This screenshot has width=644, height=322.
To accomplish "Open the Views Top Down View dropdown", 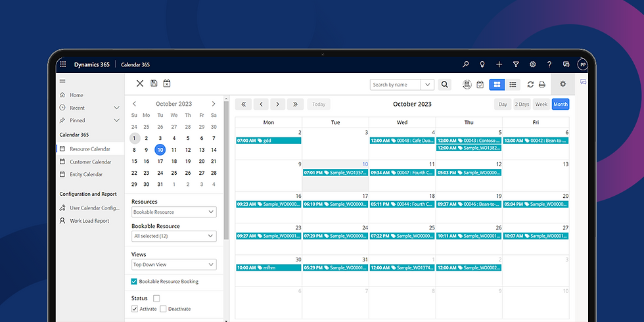I will pyautogui.click(x=174, y=264).
